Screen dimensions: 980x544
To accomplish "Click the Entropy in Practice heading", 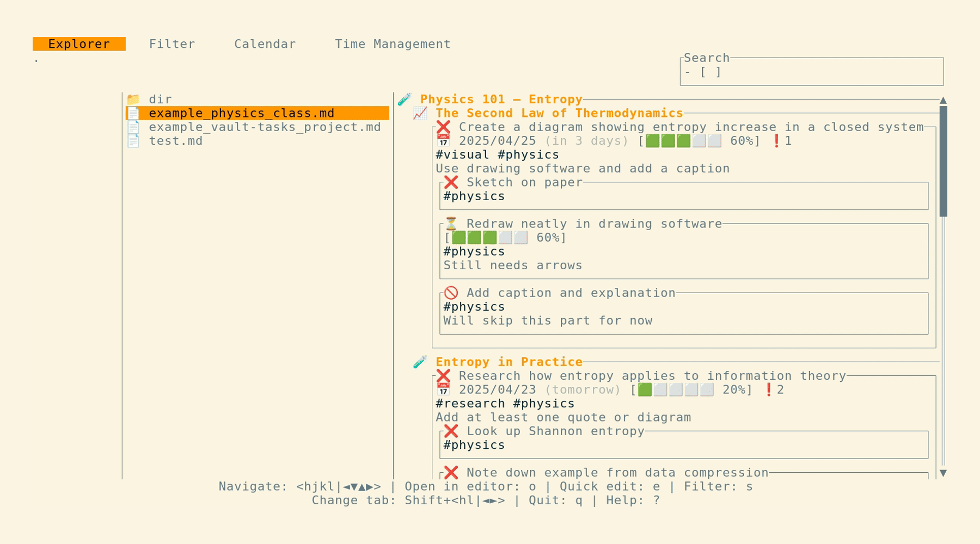I will (509, 362).
